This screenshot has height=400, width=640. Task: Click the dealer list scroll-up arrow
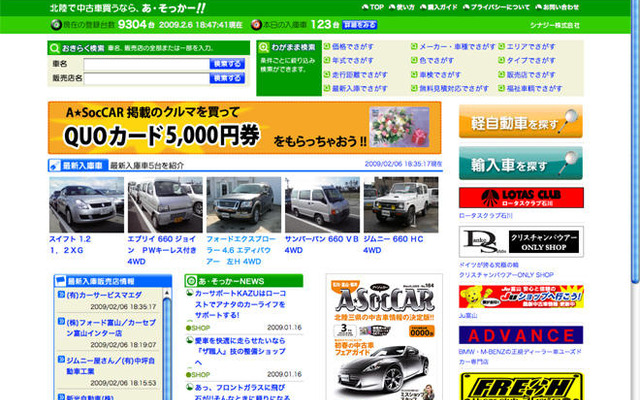(x=167, y=293)
